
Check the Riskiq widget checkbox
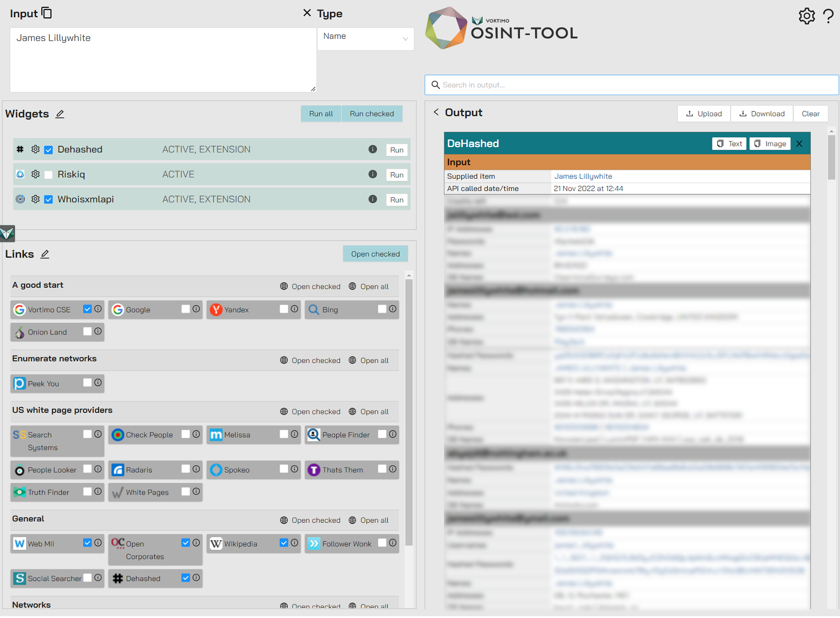49,175
